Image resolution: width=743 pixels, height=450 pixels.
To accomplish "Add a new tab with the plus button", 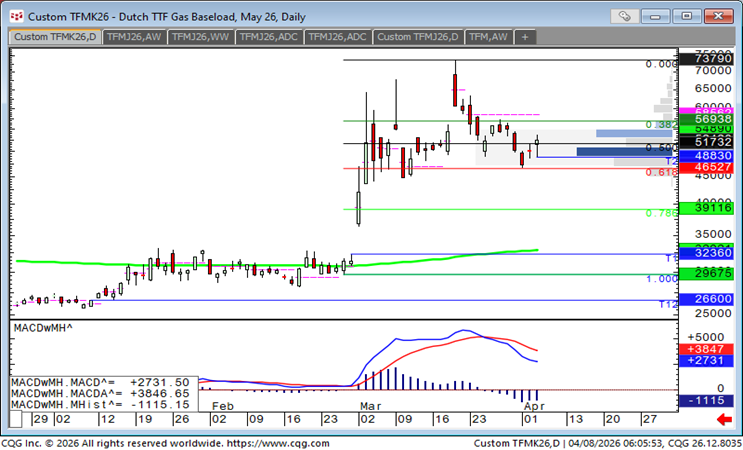I will (525, 37).
